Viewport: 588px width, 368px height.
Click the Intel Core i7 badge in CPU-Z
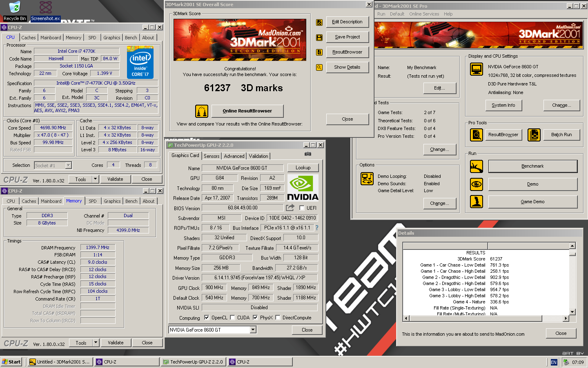(140, 62)
